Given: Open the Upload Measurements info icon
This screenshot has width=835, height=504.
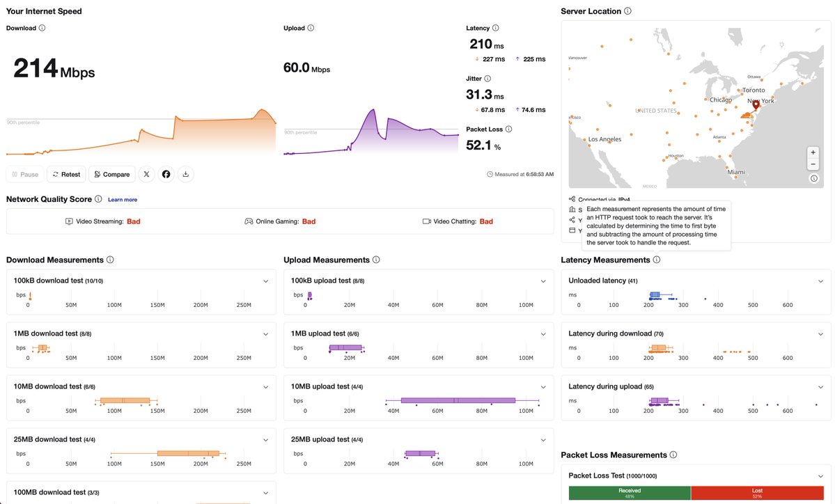Looking at the screenshot, I should tap(376, 260).
